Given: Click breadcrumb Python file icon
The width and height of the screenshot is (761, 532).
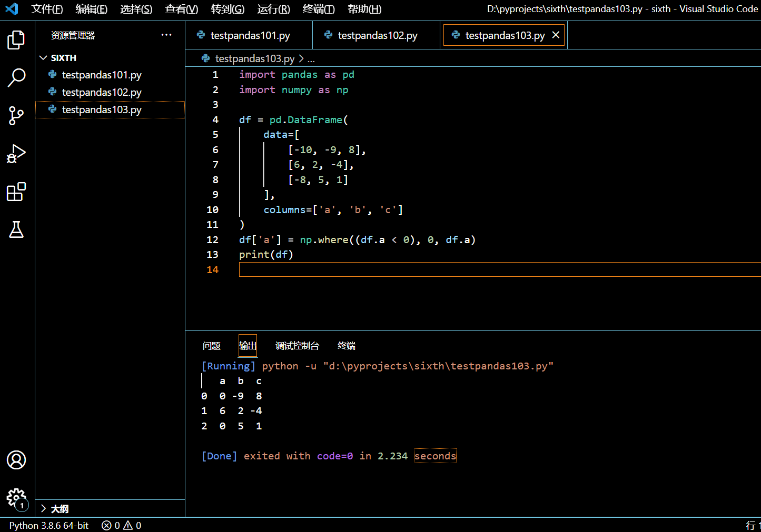Looking at the screenshot, I should (x=206, y=58).
